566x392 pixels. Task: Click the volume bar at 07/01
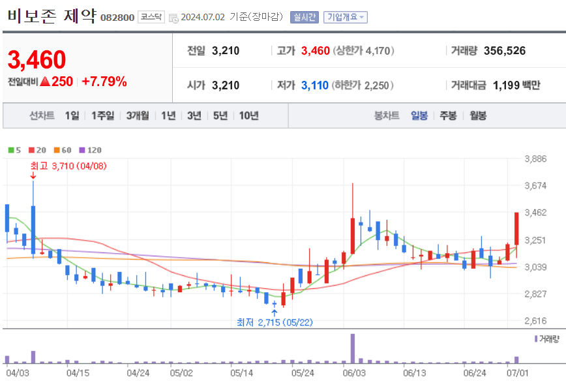pyautogui.click(x=516, y=360)
